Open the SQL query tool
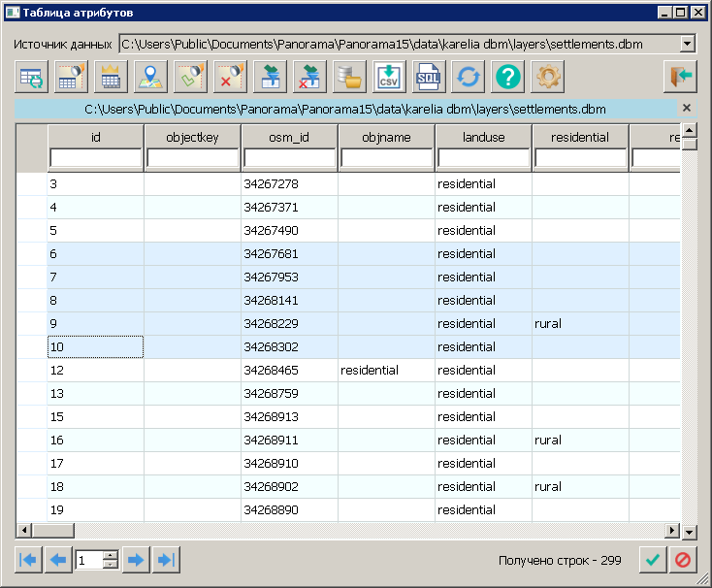The height and width of the screenshot is (588, 712). pos(428,76)
